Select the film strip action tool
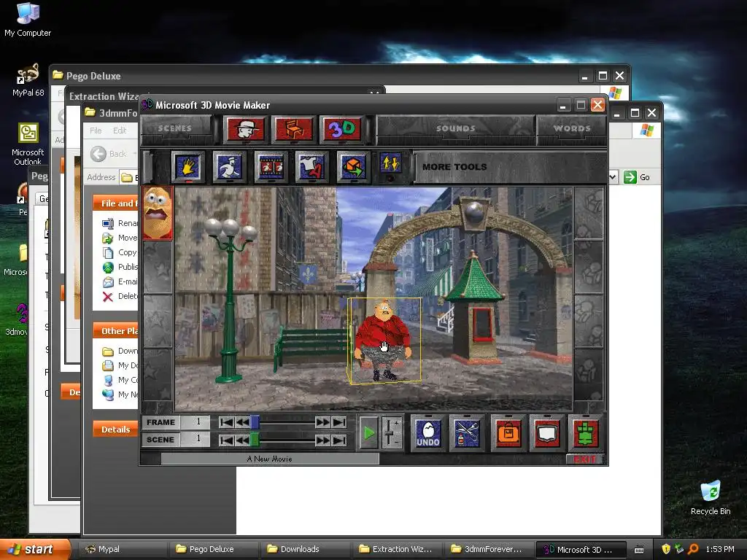 coord(271,167)
